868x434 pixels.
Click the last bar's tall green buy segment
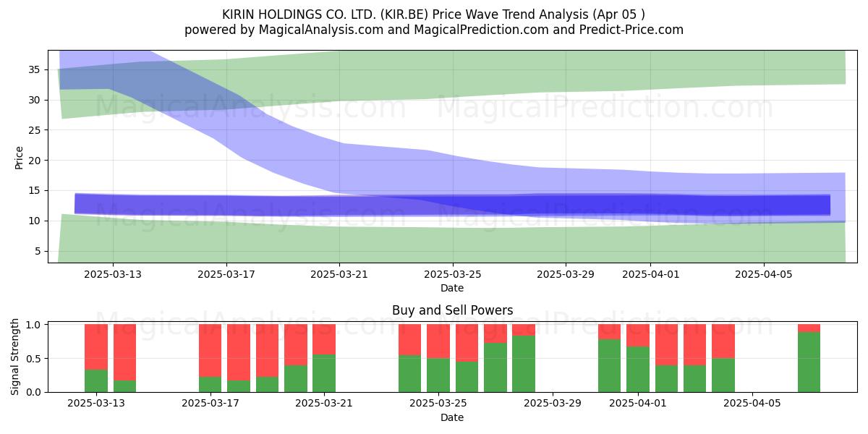(x=809, y=362)
